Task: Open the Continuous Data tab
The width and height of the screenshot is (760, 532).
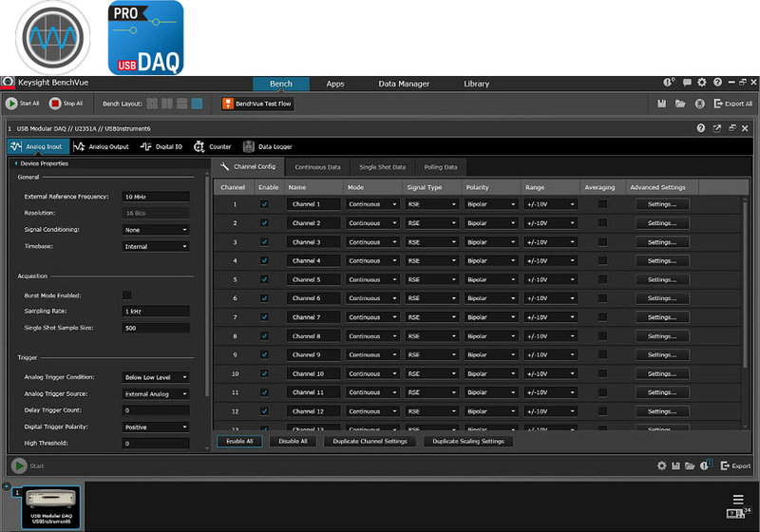Action: click(x=317, y=167)
